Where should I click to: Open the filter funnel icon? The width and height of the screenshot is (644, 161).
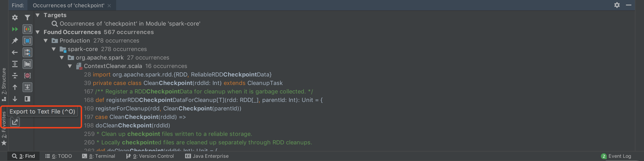click(x=27, y=17)
